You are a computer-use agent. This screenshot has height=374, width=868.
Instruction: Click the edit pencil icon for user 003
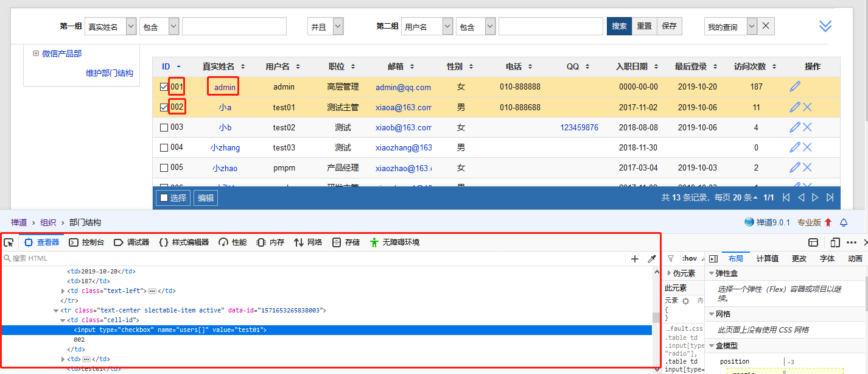coord(794,127)
